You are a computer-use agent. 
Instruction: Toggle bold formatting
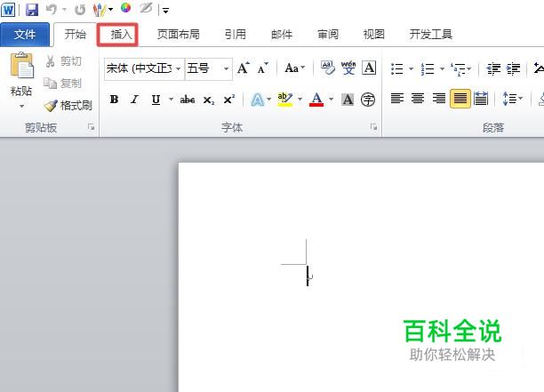(114, 100)
